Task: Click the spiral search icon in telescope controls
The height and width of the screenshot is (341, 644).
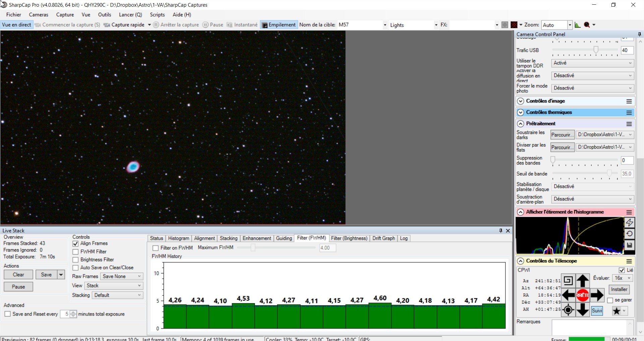Action: [568, 281]
